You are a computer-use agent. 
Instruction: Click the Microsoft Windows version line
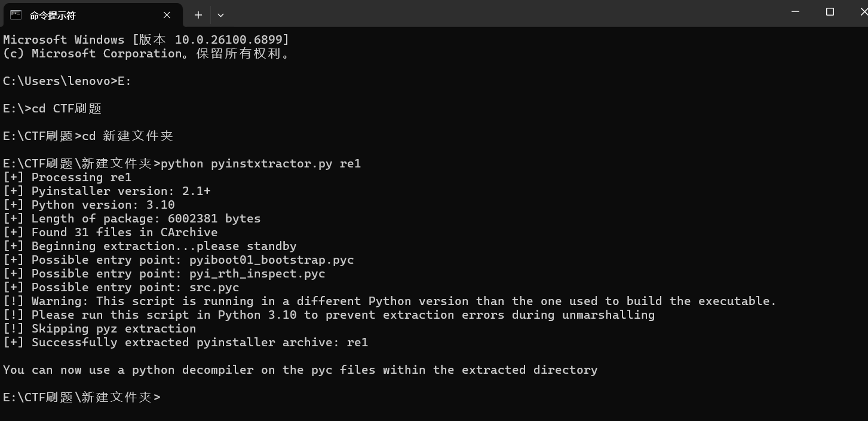(x=146, y=39)
